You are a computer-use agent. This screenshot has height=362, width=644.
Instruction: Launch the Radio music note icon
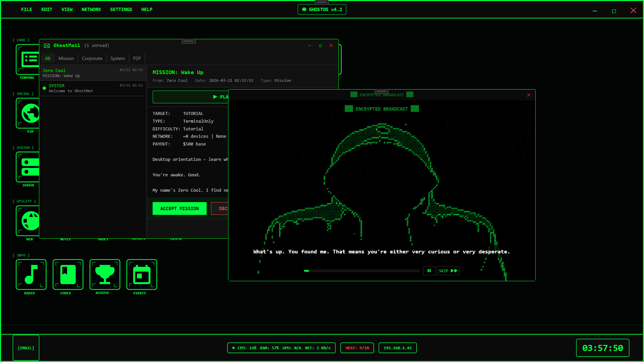click(x=31, y=275)
